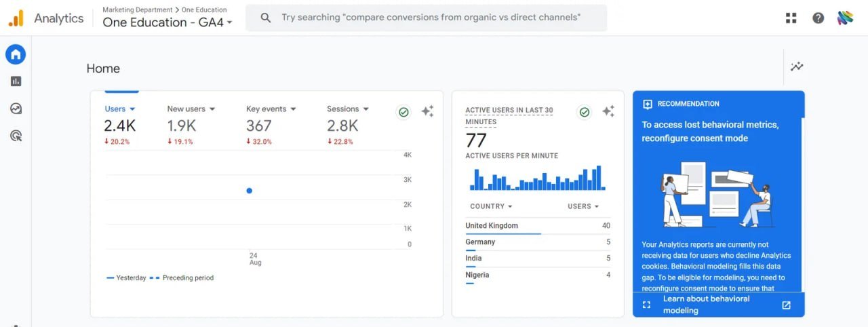Viewport: 868px width, 327px height.
Task: Click the 2.4K users value
Action: tap(120, 126)
